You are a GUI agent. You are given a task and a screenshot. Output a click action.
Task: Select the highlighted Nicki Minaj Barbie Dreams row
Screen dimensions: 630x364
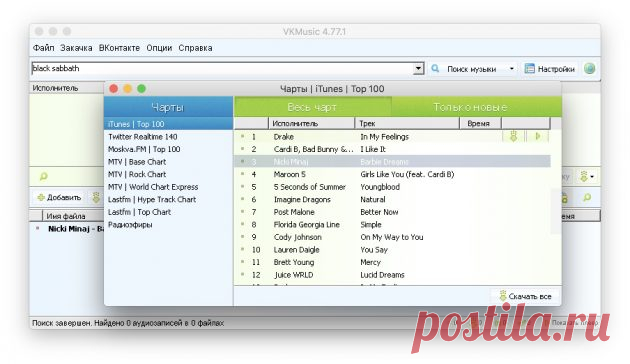(392, 162)
